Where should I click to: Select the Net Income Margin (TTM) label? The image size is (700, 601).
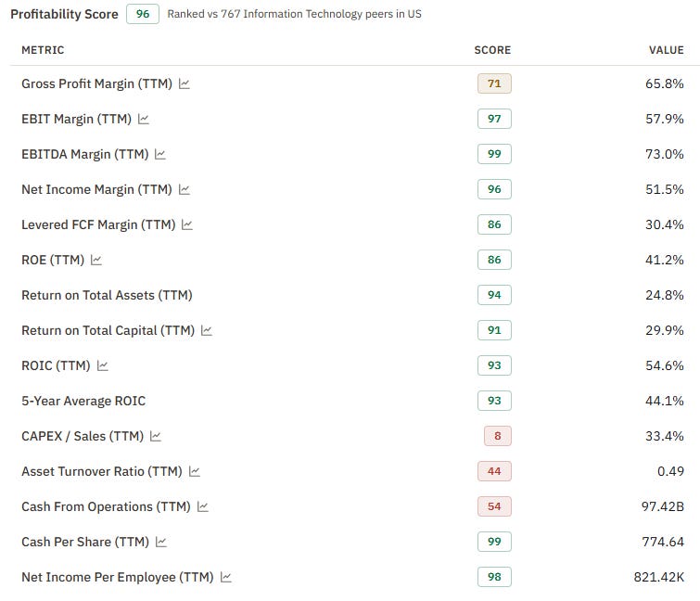(96, 190)
